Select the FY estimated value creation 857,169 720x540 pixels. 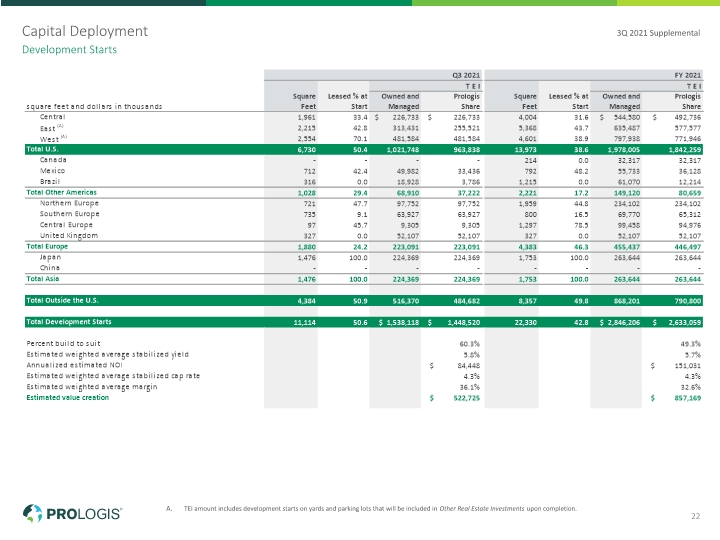point(687,398)
